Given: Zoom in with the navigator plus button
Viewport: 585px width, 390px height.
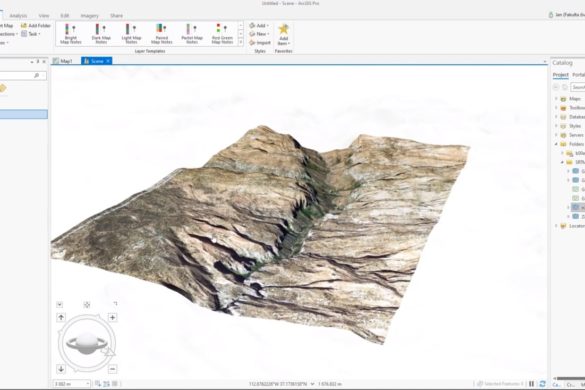Looking at the screenshot, I should (x=112, y=318).
